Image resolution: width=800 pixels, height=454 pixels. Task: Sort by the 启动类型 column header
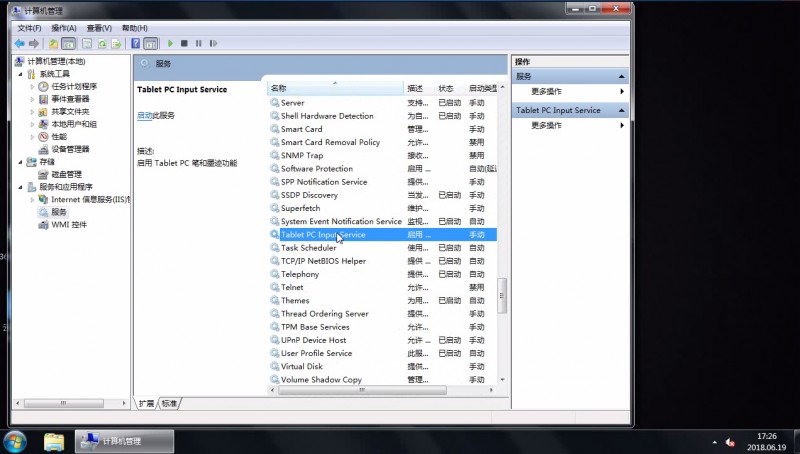482,88
